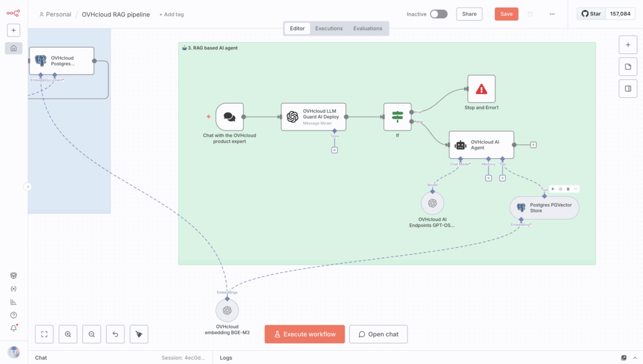Toggle the workflow Inactive switch
643x364 pixels.
438,14
